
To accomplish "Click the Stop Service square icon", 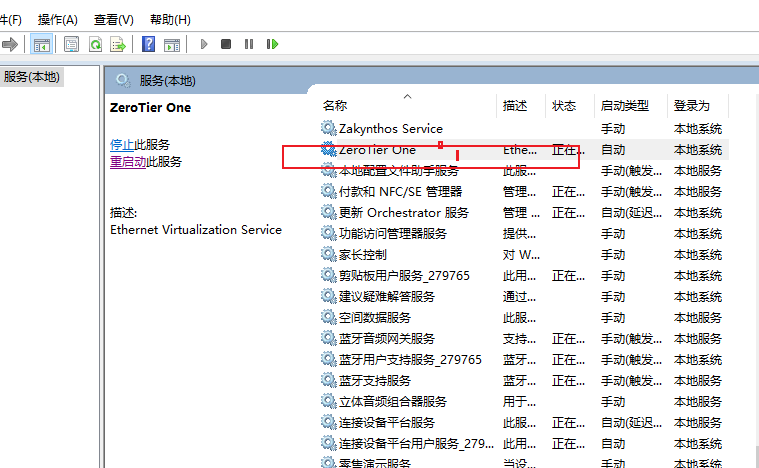I will [x=226, y=44].
